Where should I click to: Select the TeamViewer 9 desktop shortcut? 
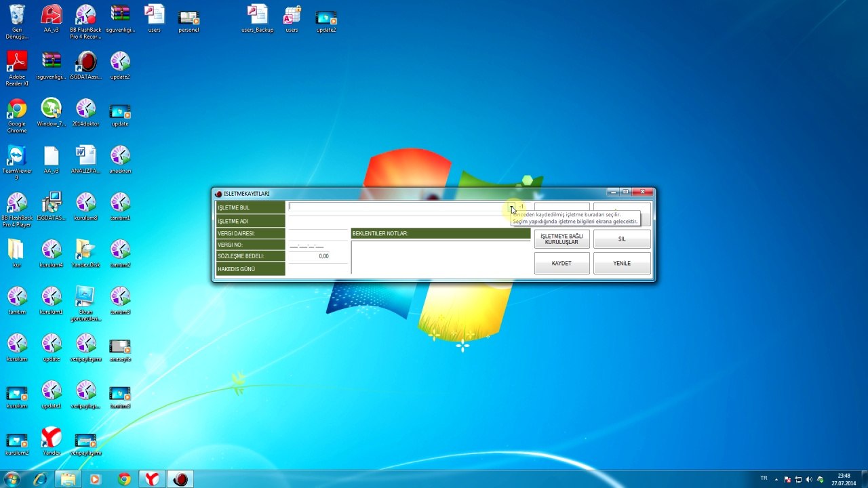[x=17, y=163]
